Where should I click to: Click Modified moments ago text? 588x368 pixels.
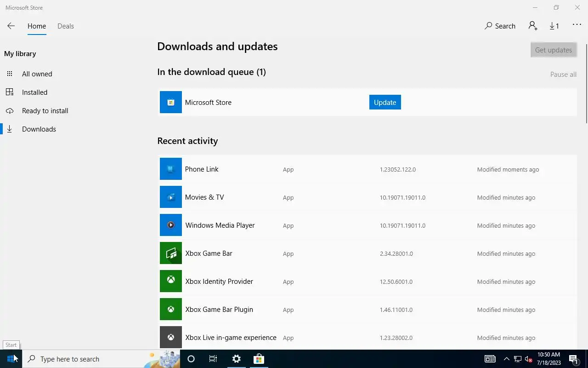click(508, 169)
